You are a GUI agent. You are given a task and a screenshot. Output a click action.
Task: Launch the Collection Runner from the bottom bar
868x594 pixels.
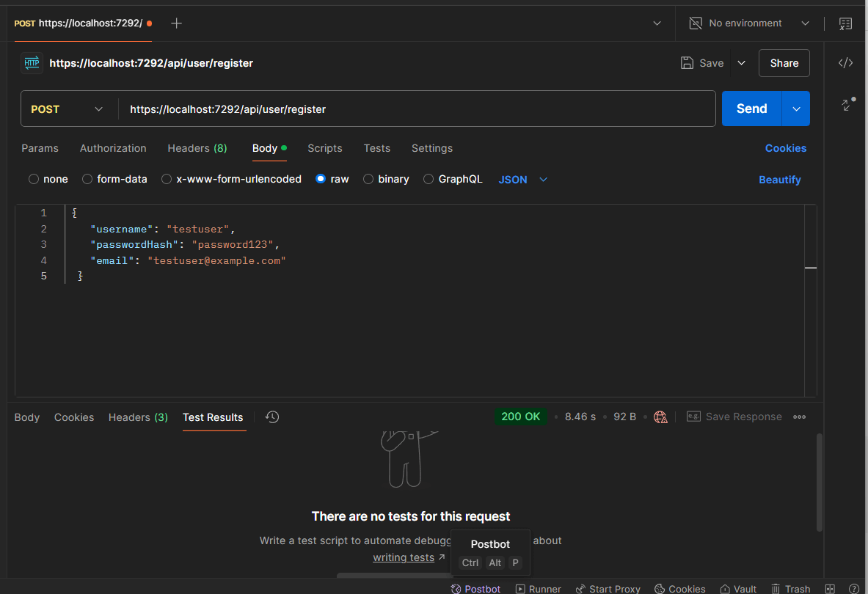(538, 588)
